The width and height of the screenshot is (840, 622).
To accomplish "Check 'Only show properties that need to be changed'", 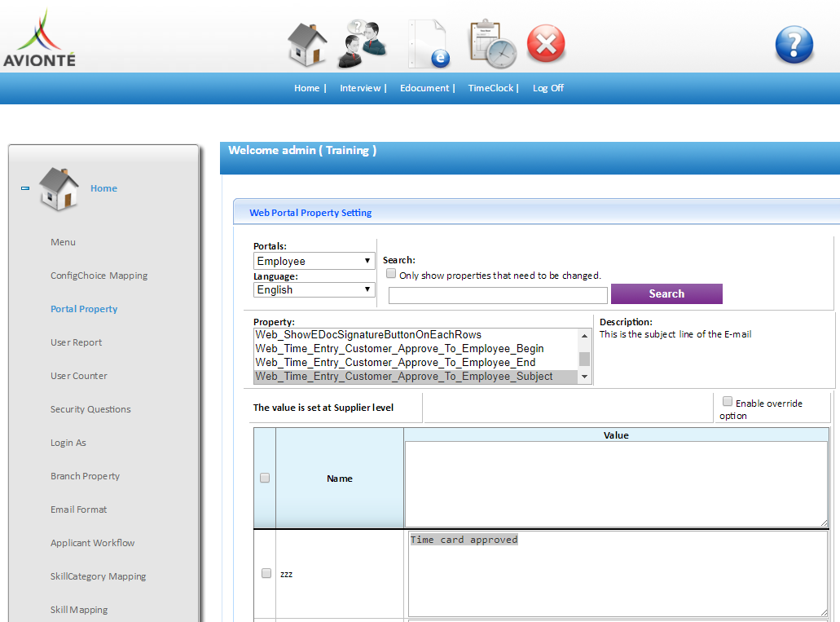I will pyautogui.click(x=391, y=273).
